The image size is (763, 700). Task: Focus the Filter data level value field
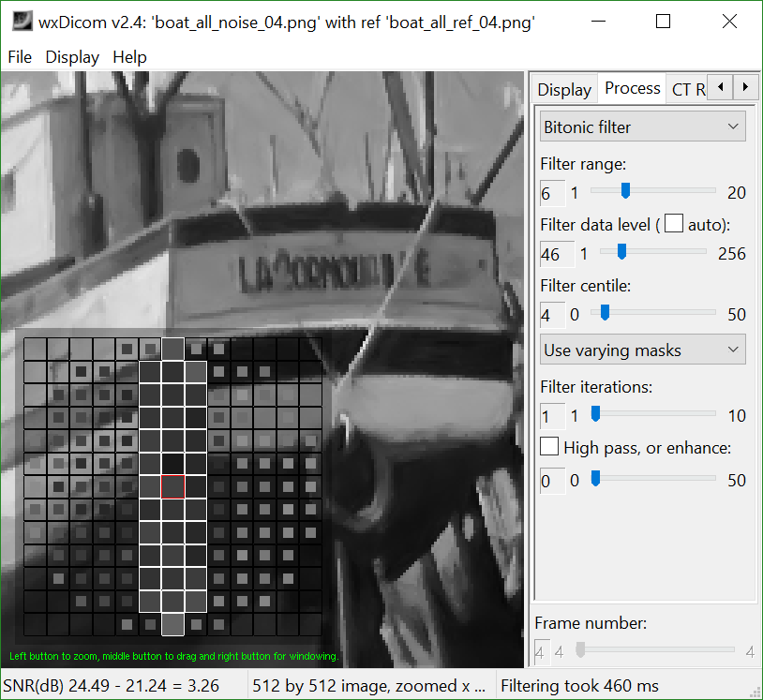coord(557,254)
